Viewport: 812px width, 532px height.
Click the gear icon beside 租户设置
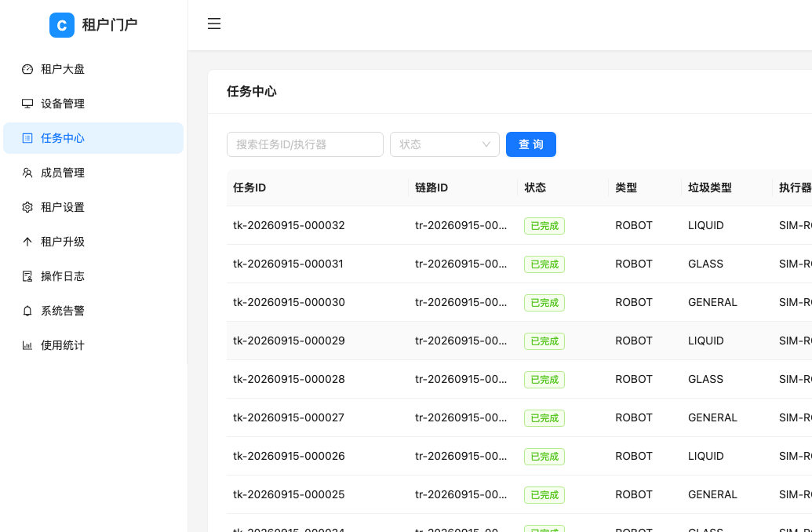[27, 207]
